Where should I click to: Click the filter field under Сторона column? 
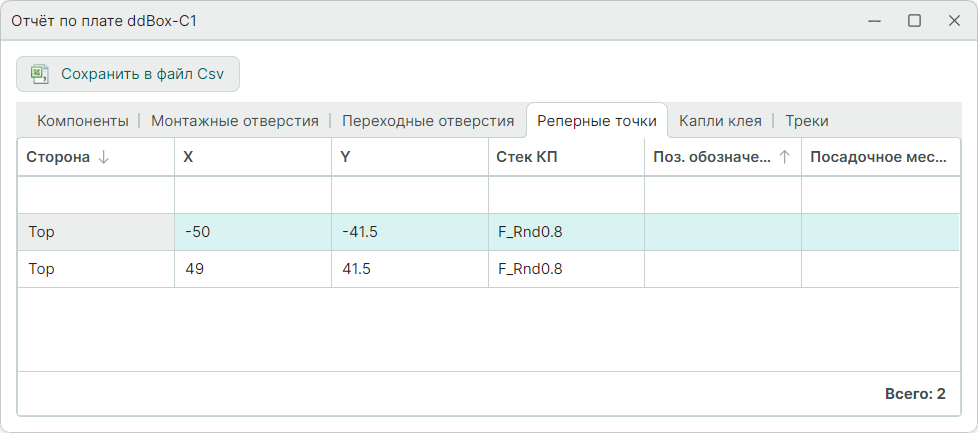pos(96,195)
